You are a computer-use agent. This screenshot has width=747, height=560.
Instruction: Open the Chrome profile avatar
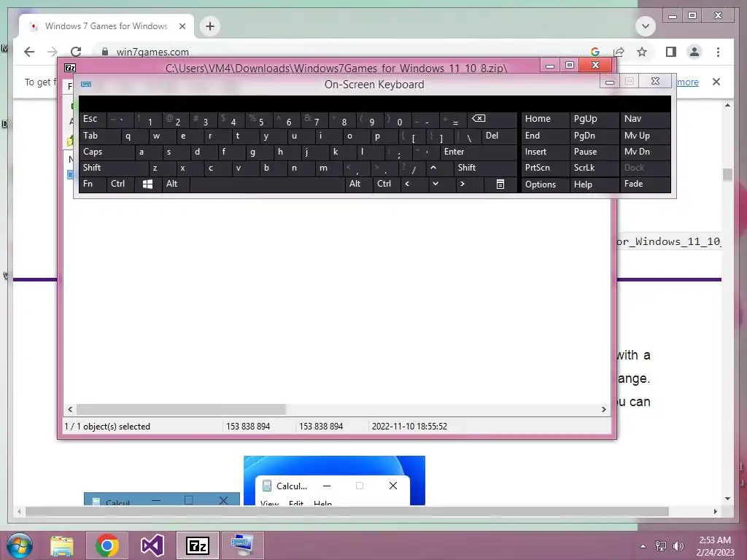(694, 52)
